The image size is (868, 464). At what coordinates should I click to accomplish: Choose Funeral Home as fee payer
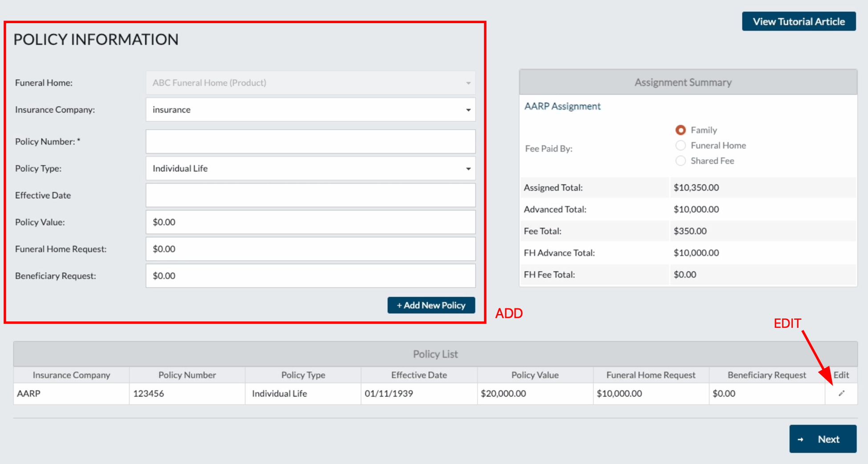tap(681, 145)
